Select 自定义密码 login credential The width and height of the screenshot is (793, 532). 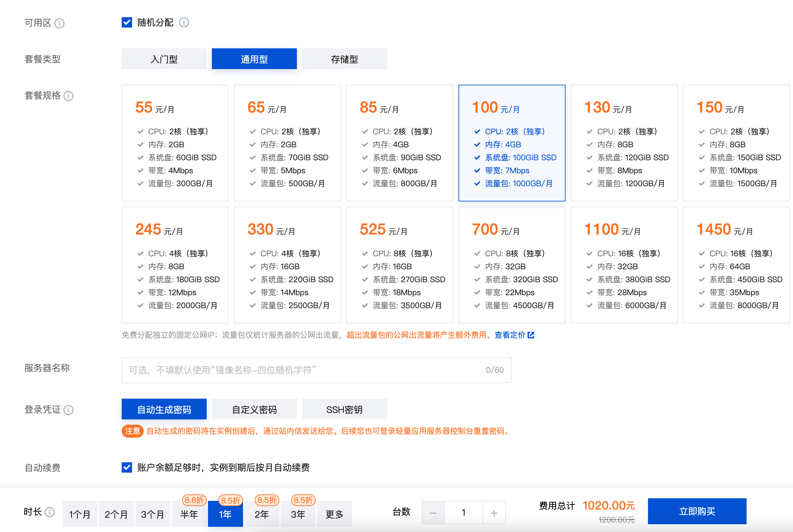click(x=254, y=409)
